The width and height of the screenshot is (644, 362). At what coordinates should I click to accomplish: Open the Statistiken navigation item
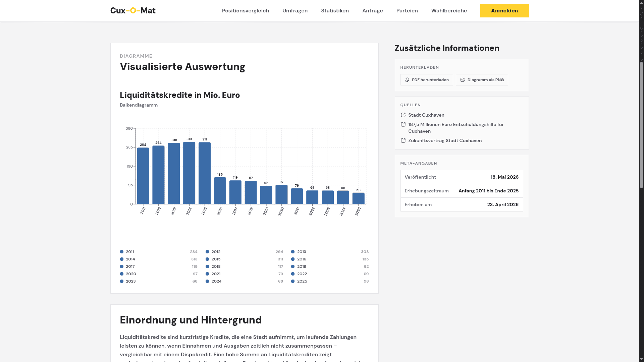point(335,11)
